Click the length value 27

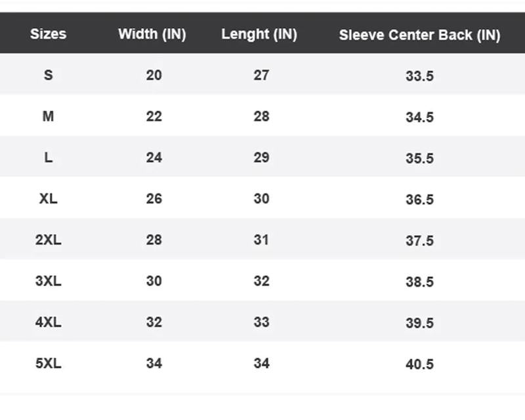pyautogui.click(x=261, y=75)
